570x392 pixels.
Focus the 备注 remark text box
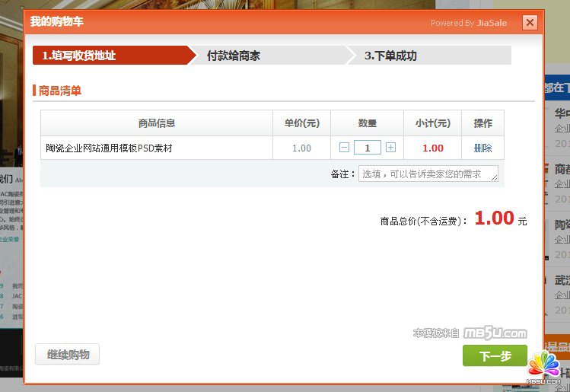tap(426, 174)
